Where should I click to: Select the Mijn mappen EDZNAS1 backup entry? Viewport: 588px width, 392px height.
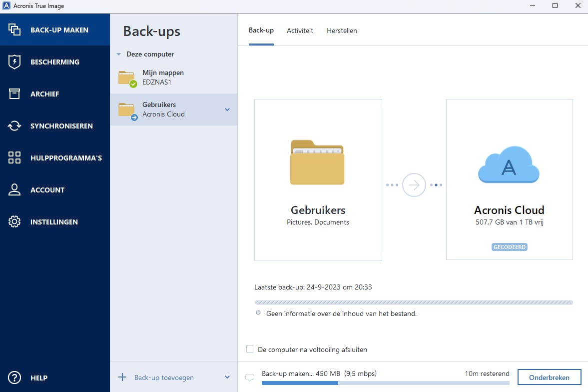pyautogui.click(x=174, y=77)
